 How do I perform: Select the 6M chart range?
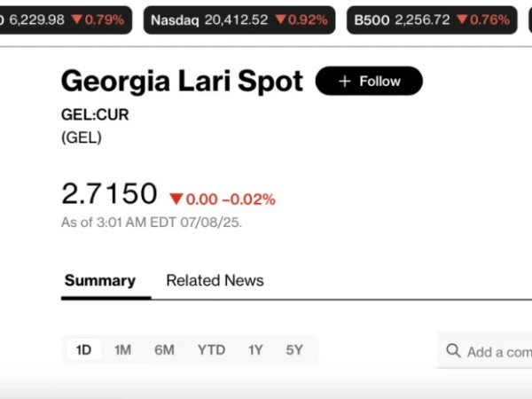click(164, 350)
